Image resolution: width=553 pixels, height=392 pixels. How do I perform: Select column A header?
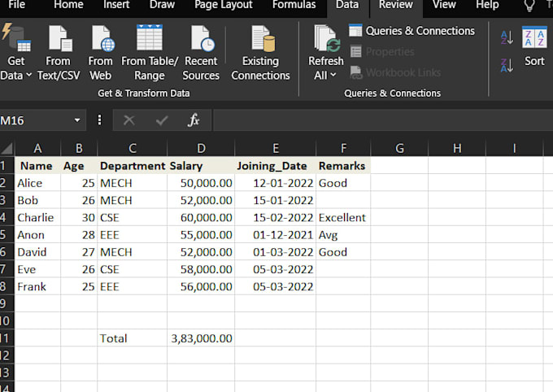[x=37, y=148]
